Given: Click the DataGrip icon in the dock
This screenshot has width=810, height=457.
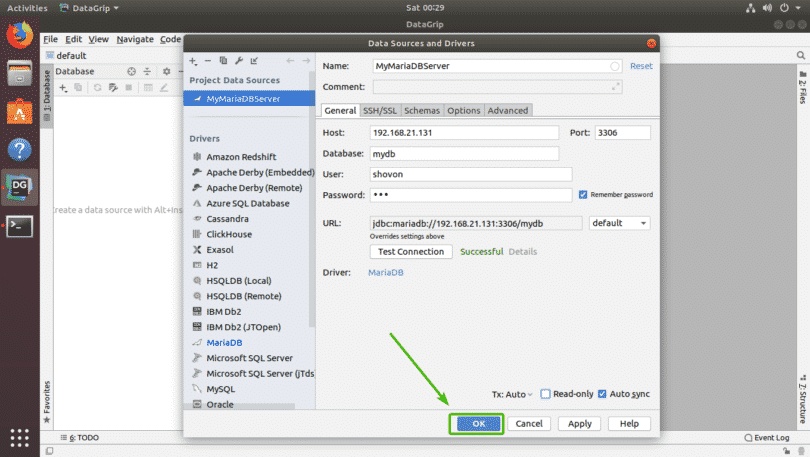Looking at the screenshot, I should tap(20, 188).
